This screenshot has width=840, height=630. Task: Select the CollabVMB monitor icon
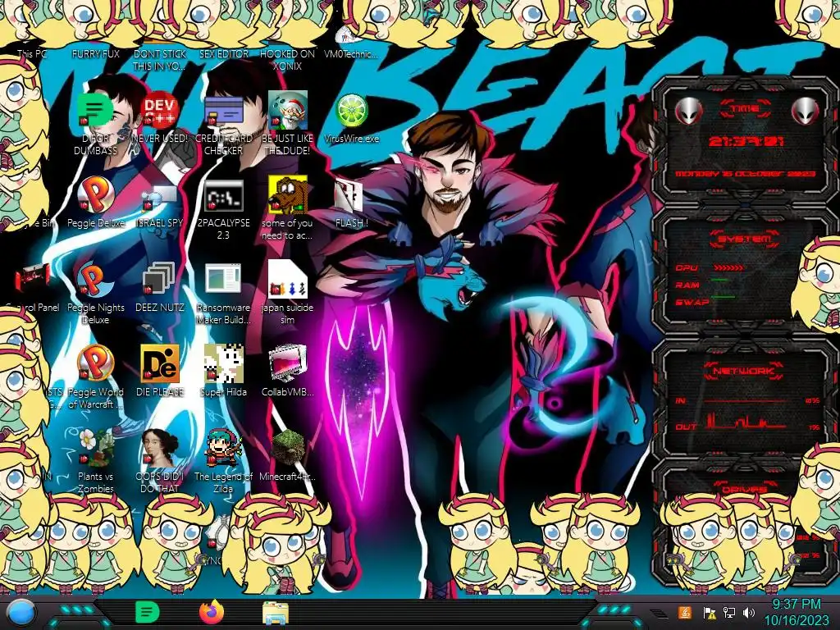tap(288, 364)
